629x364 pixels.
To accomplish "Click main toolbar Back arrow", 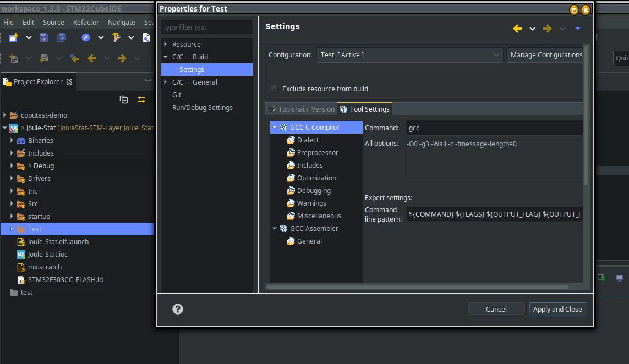I will coord(92,58).
